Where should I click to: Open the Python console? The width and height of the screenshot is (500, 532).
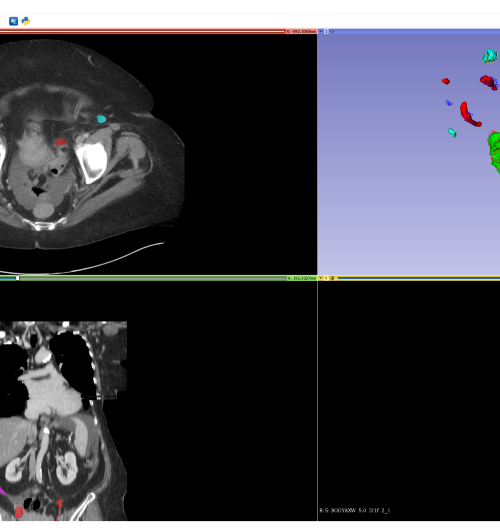[x=26, y=21]
